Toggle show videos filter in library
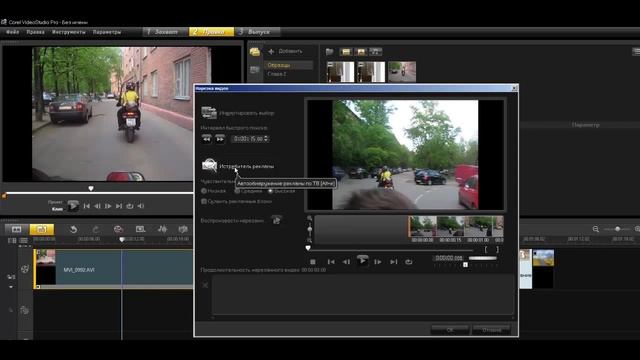Viewport: 640px width, 360px height. 346,51
